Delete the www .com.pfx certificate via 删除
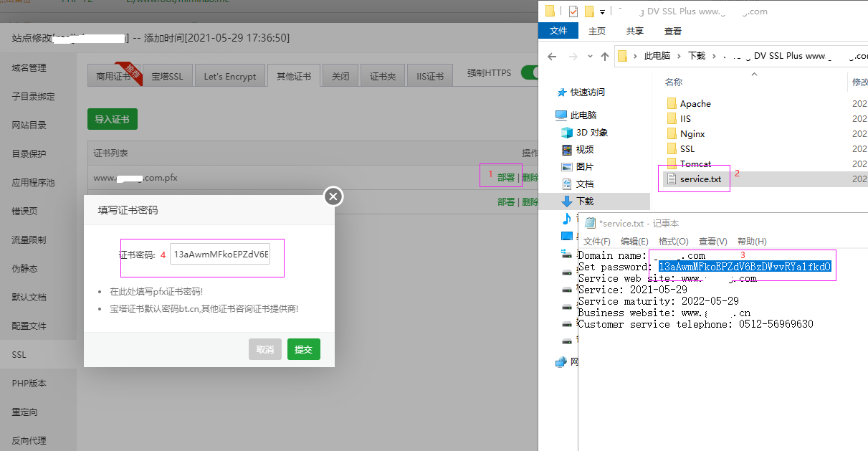This screenshot has height=451, width=868. click(x=530, y=177)
